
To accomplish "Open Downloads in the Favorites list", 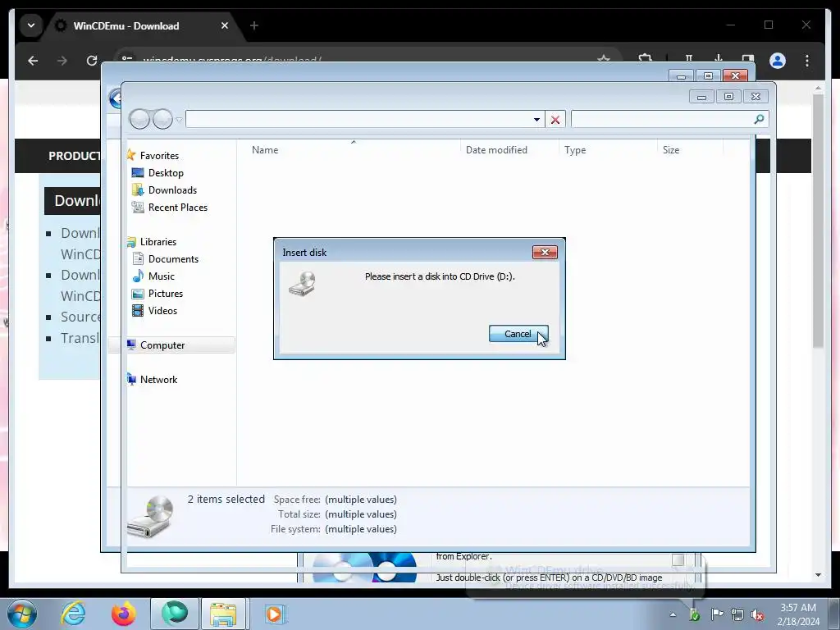I will 172,190.
